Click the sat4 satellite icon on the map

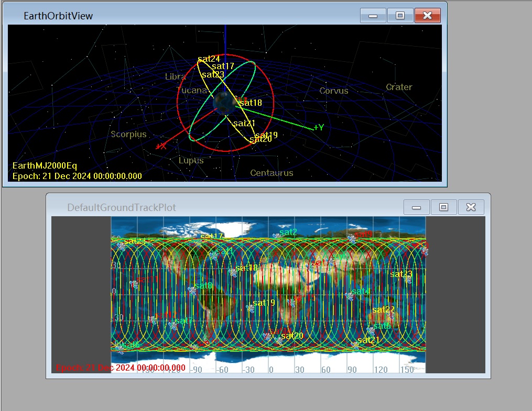point(349,296)
